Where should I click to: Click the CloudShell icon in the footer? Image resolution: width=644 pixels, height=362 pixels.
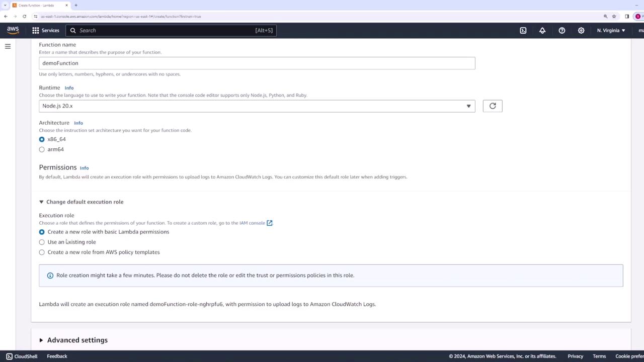pyautogui.click(x=9, y=356)
